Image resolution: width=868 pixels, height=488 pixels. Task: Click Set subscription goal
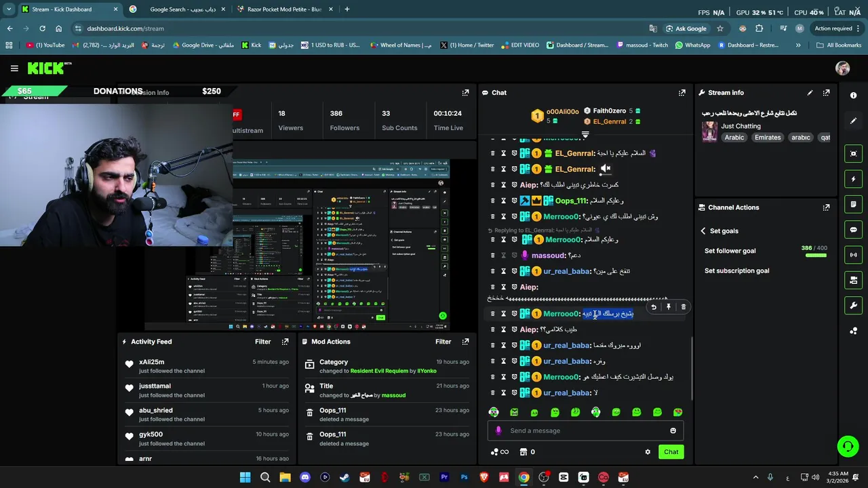(736, 271)
